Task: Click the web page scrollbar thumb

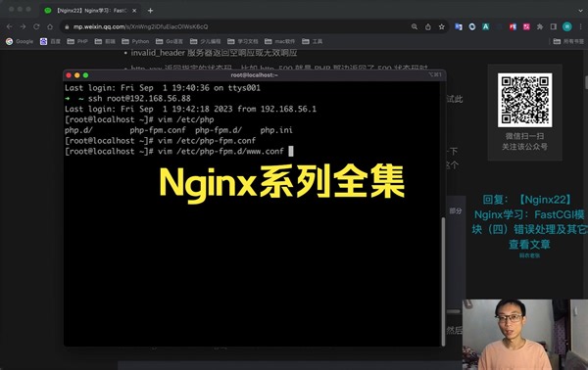Action: pos(586,82)
